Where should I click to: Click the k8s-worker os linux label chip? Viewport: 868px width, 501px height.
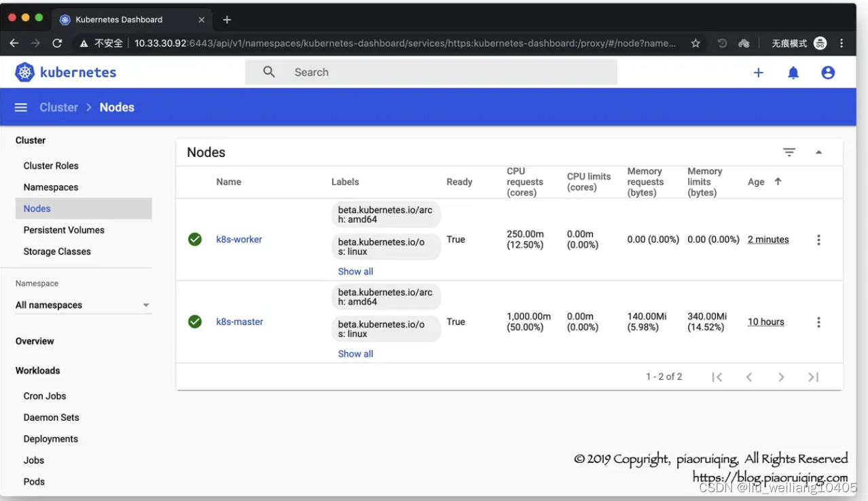click(386, 247)
